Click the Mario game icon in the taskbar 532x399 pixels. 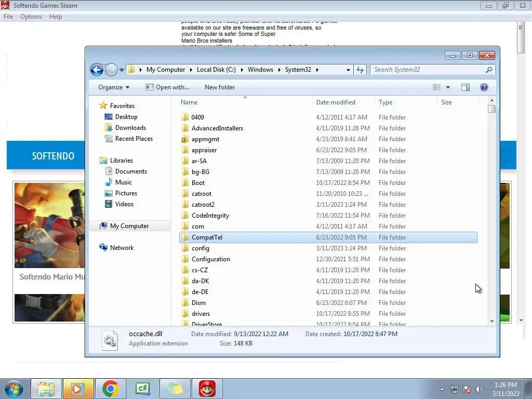207,389
